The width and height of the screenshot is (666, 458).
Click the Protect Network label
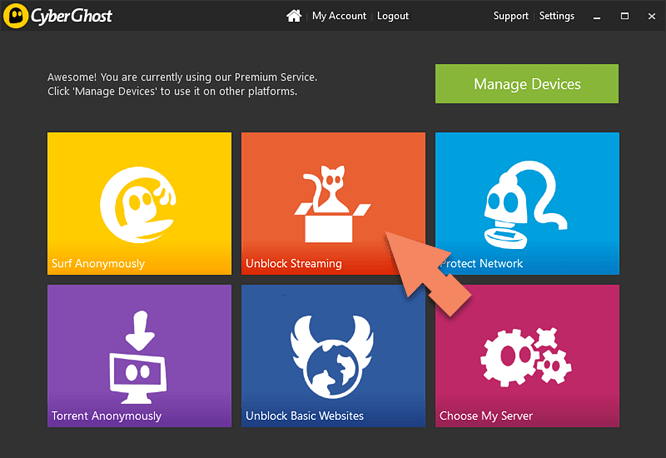click(x=482, y=263)
